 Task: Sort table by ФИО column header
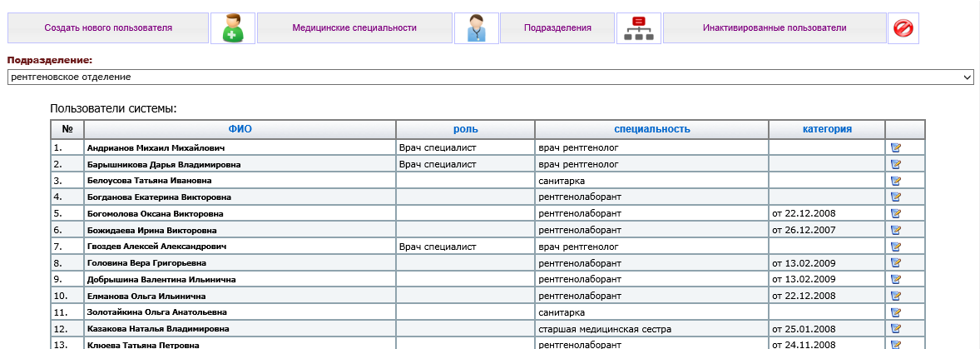[x=240, y=129]
